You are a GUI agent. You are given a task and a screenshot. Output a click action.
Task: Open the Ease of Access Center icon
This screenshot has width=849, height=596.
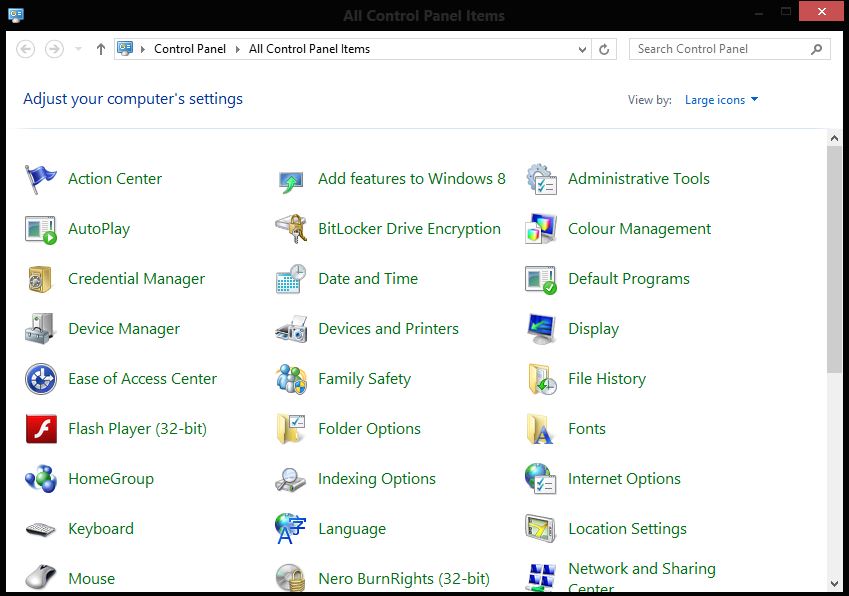(41, 379)
